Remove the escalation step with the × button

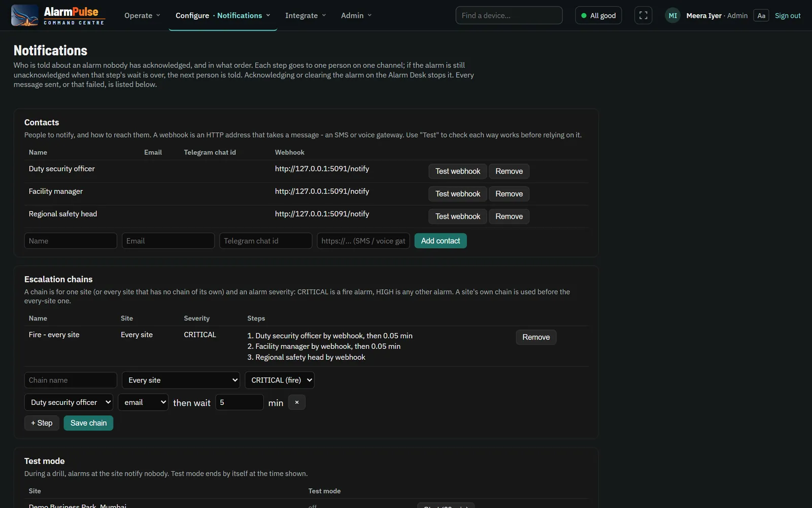point(297,402)
